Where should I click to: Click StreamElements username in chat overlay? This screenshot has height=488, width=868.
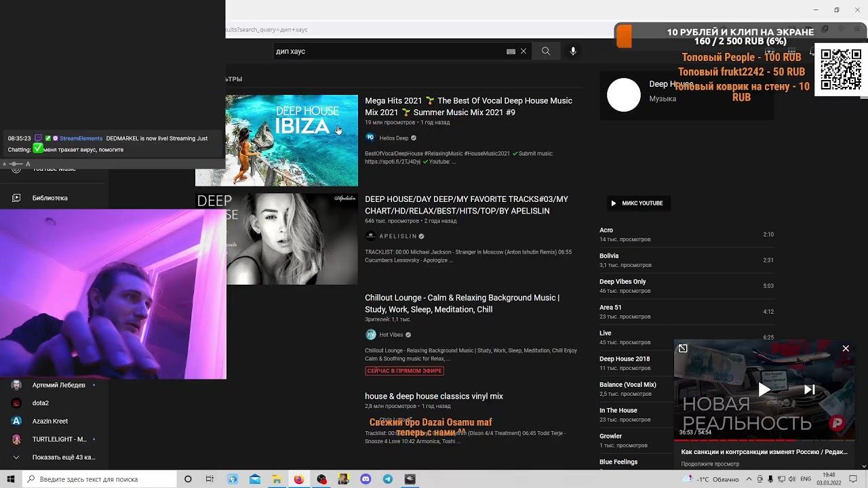(81, 138)
